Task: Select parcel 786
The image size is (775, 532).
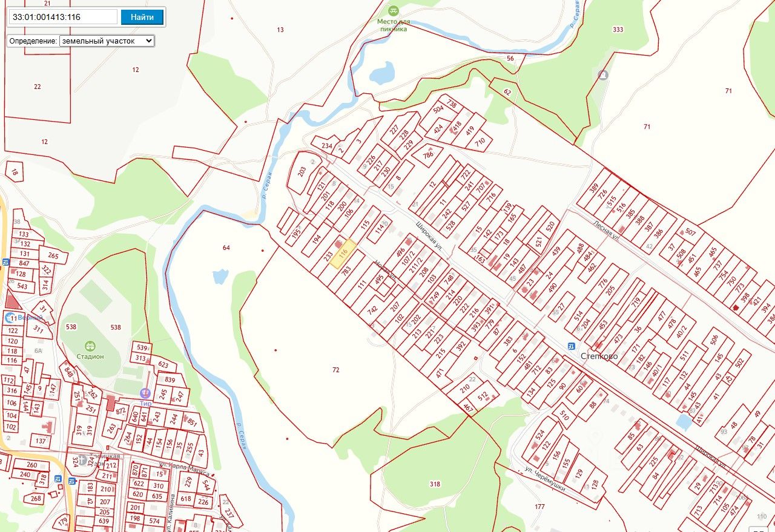Action: click(x=429, y=154)
